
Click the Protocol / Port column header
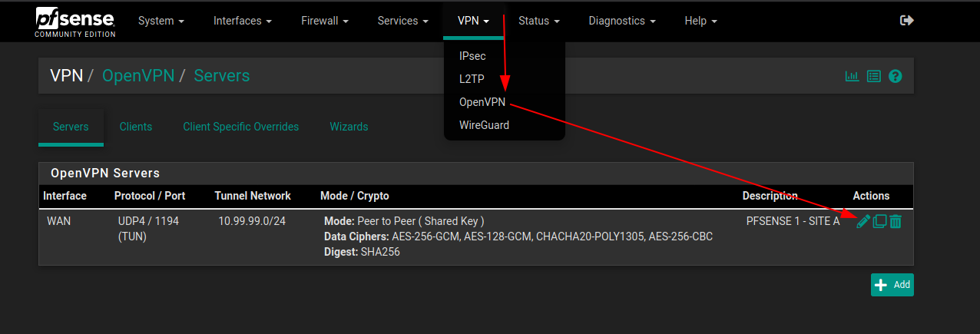click(150, 196)
